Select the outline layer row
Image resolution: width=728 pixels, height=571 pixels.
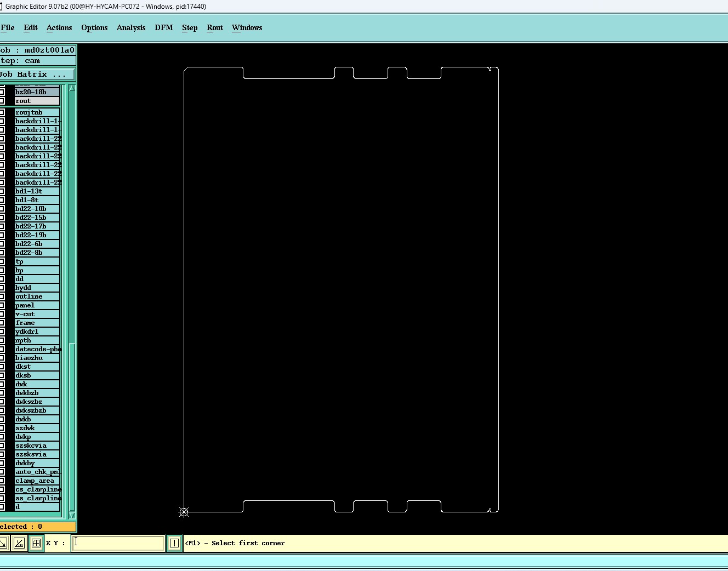pos(37,296)
